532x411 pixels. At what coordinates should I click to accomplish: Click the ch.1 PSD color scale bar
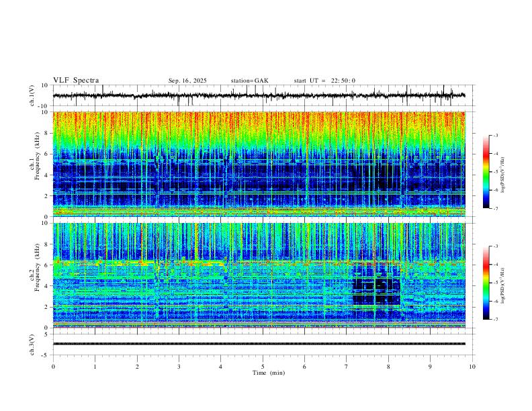486,172
